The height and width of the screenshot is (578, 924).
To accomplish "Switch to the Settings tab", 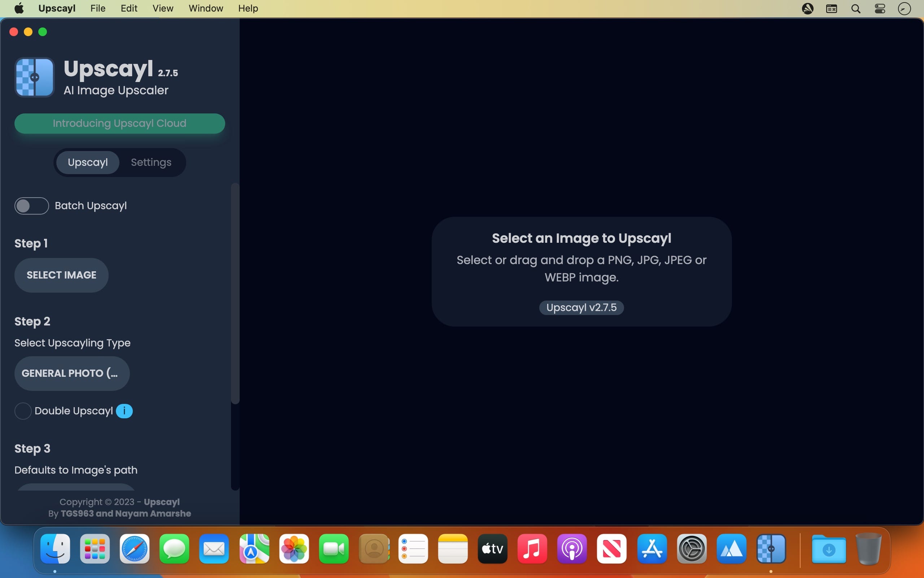I will click(x=151, y=163).
